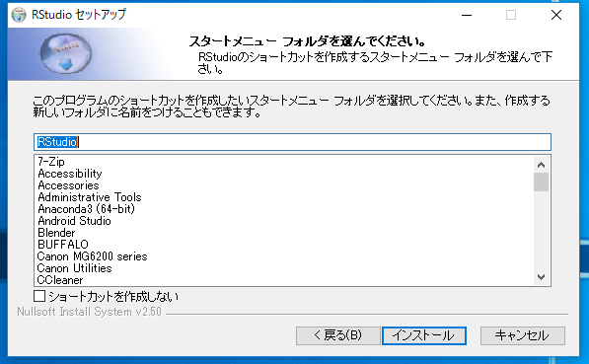589x364 pixels.
Task: Click the folder list scrollbar thumb
Action: coord(541,182)
